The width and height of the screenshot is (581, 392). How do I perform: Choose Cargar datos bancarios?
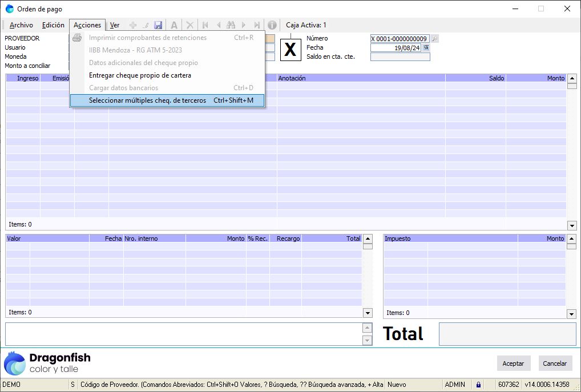(x=167, y=88)
